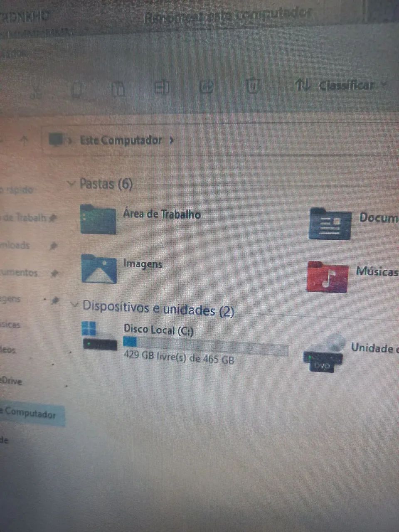Collapse the Dispositivos e unidades group

[75, 305]
